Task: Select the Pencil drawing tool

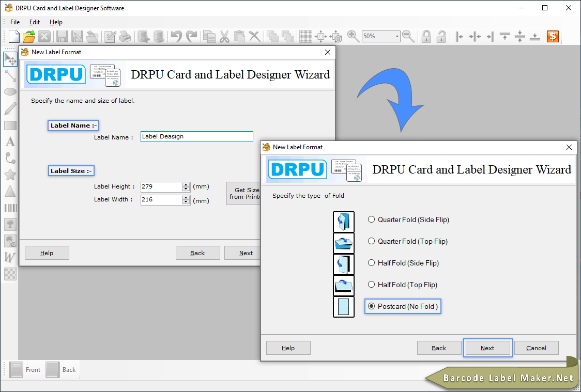Action: click(10, 108)
